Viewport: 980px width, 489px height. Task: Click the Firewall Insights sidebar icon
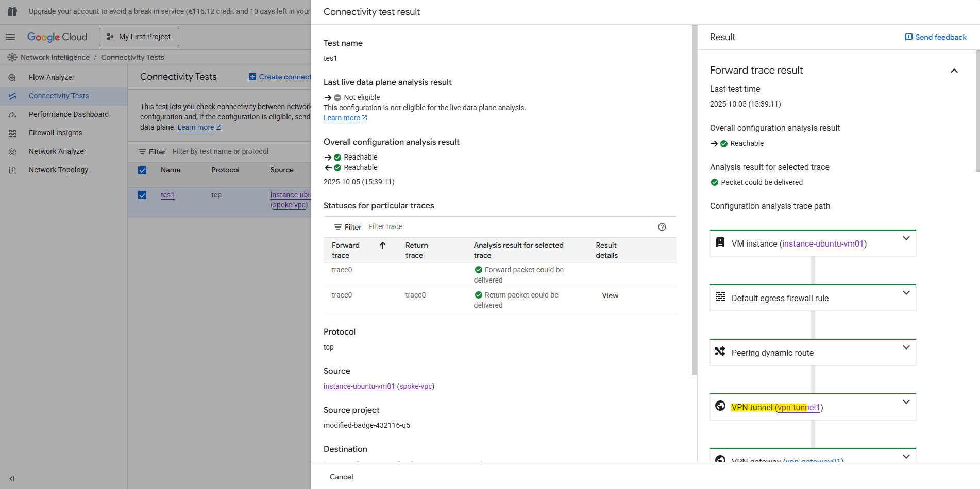(12, 133)
